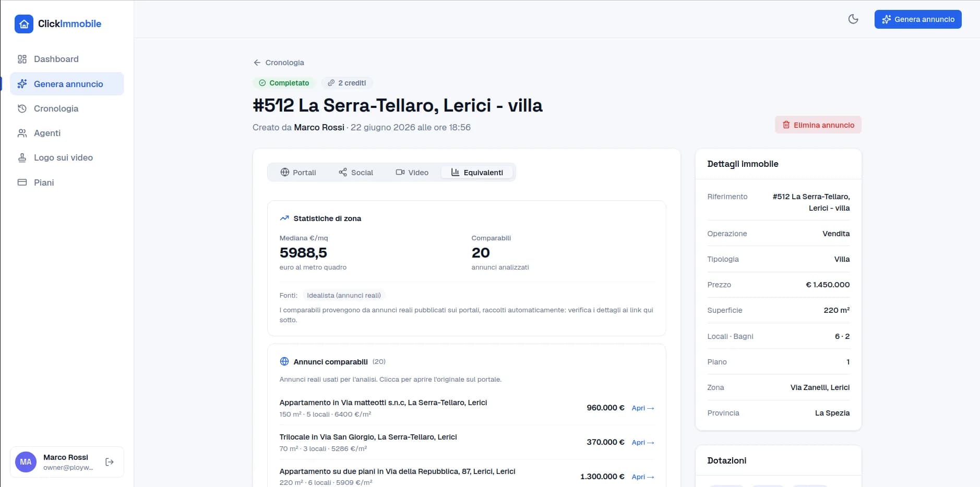Click the sparkle icon beside sidebar Genera annuncio
Image resolution: width=980 pixels, height=487 pixels.
[x=22, y=84]
